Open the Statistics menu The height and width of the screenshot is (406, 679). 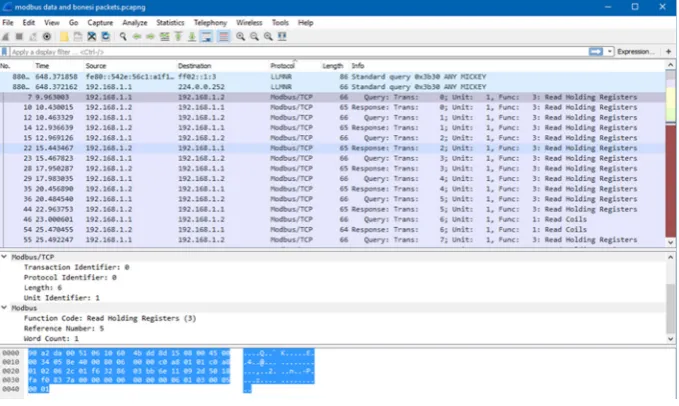coord(170,23)
